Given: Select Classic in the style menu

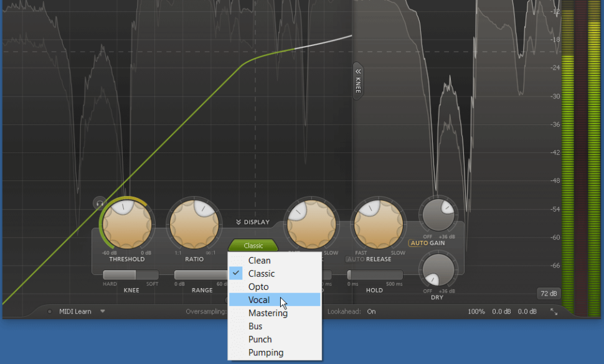Looking at the screenshot, I should coord(275,274).
